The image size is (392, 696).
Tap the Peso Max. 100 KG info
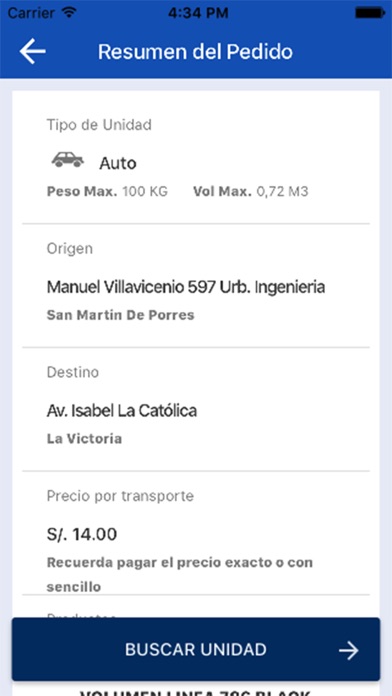click(x=107, y=192)
